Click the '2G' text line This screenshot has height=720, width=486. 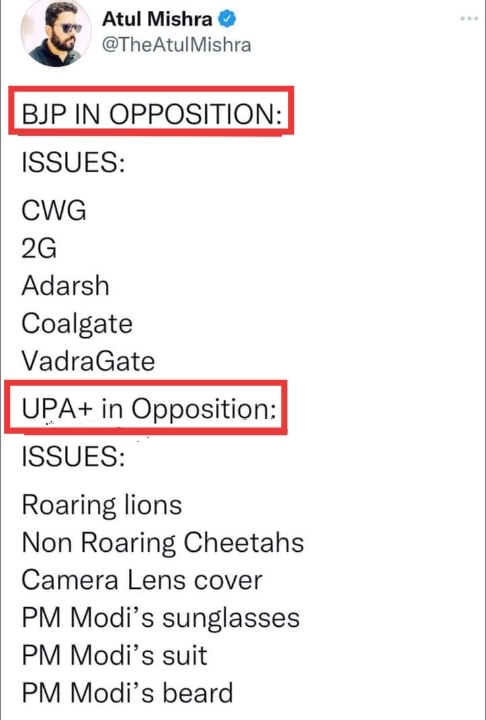[39, 248]
